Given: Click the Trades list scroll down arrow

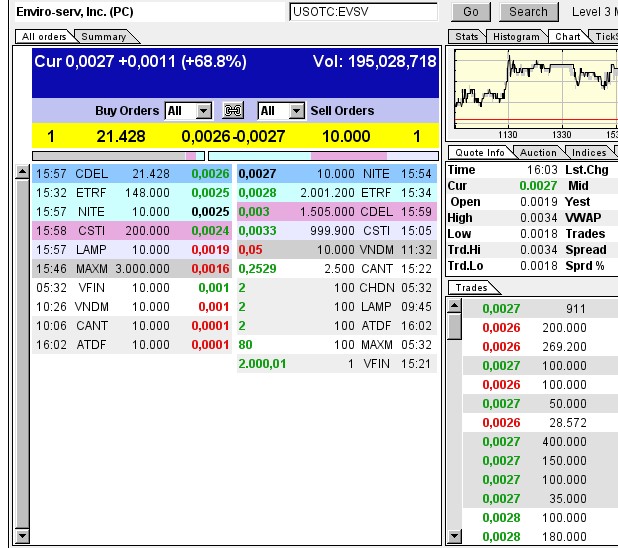Looking at the screenshot, I should pyautogui.click(x=454, y=536).
